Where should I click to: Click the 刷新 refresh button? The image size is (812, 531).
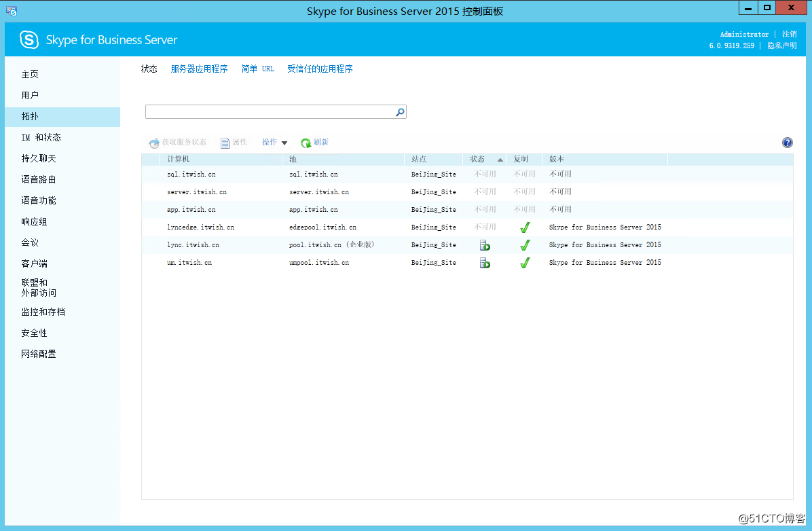tap(315, 143)
